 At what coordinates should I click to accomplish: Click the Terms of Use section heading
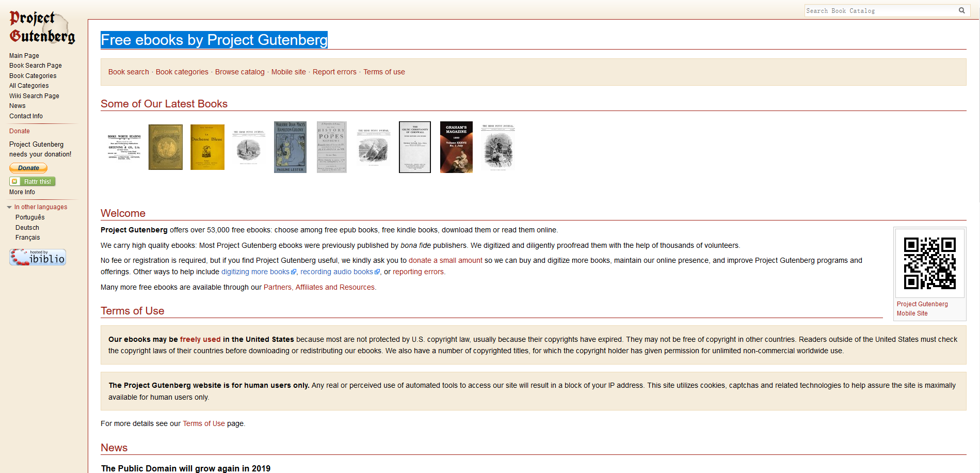pos(133,311)
